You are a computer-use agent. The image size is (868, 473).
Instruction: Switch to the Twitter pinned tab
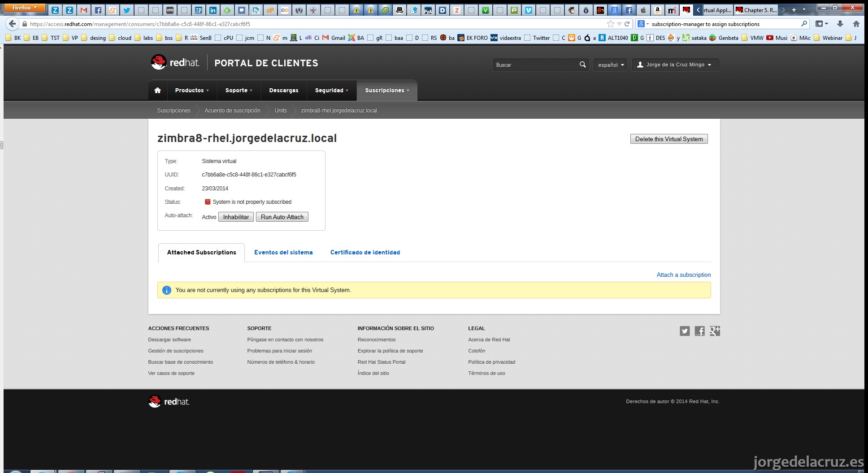[x=127, y=10]
